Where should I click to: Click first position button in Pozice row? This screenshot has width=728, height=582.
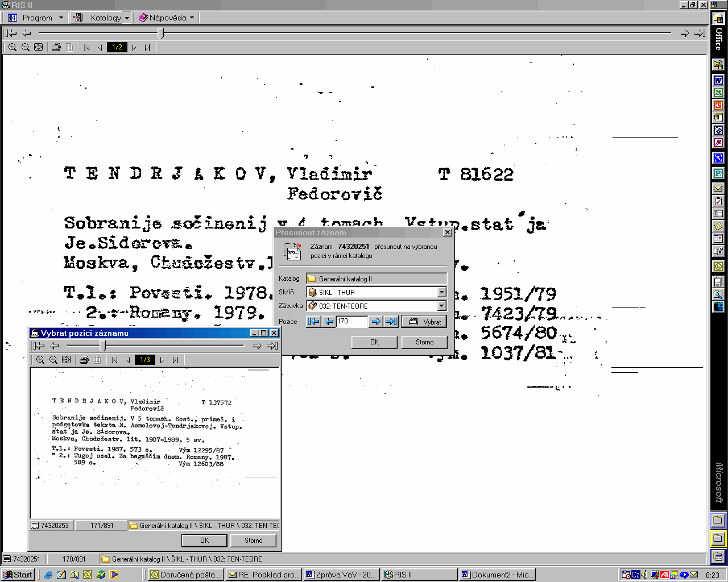313,322
